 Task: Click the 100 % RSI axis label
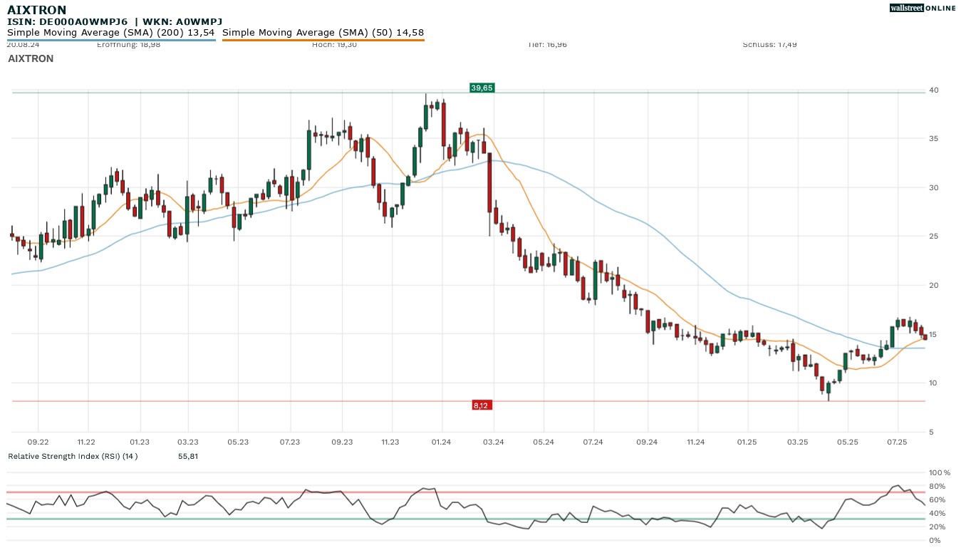939,472
